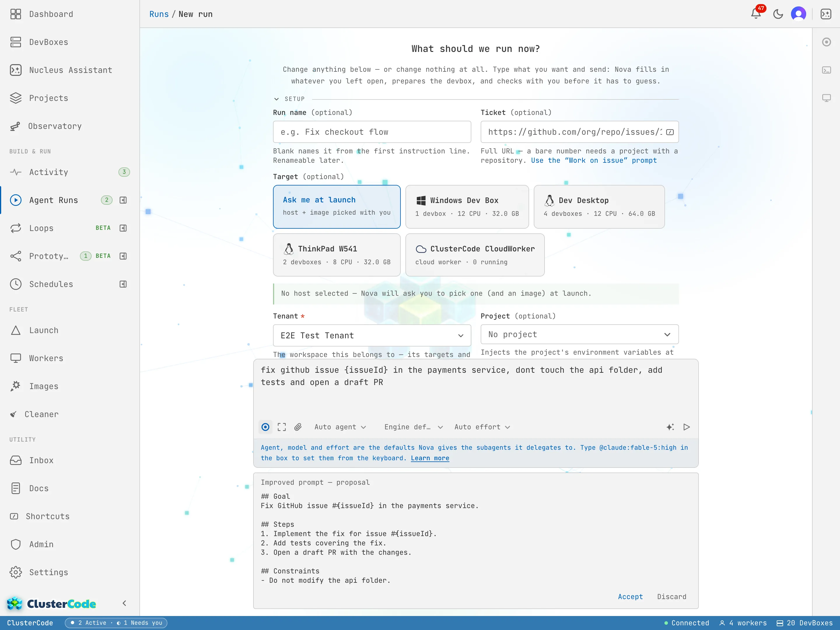Click the Run name input field
Viewport: 840px width, 630px height.
[372, 132]
